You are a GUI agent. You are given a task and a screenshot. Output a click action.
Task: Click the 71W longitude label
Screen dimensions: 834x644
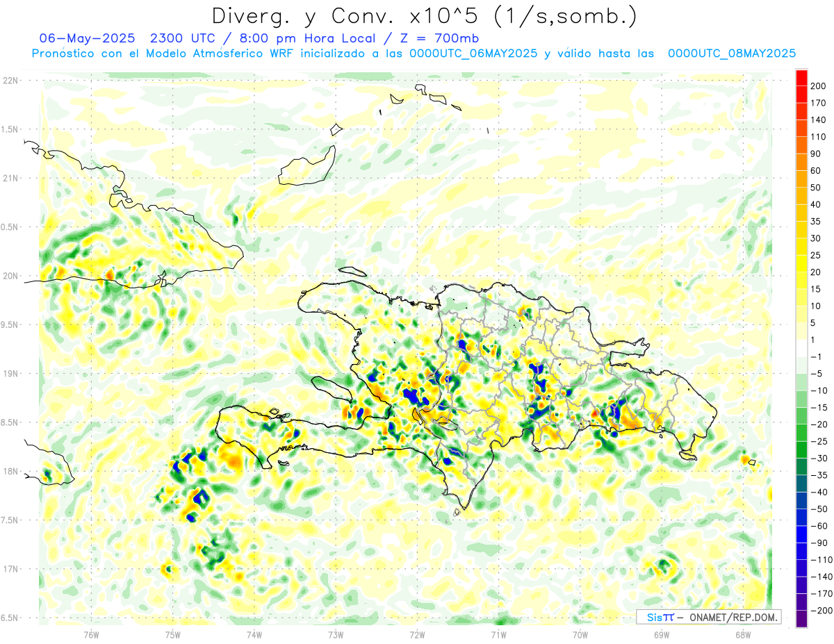click(x=498, y=634)
